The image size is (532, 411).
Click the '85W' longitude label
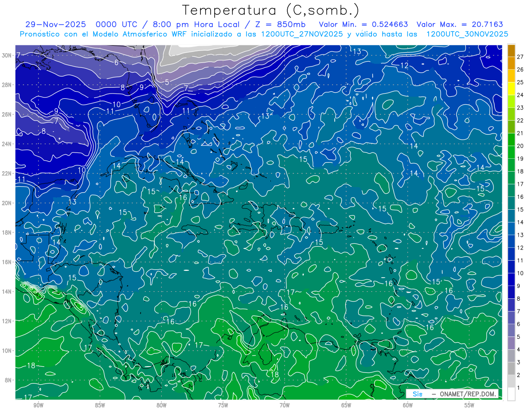tap(100, 405)
